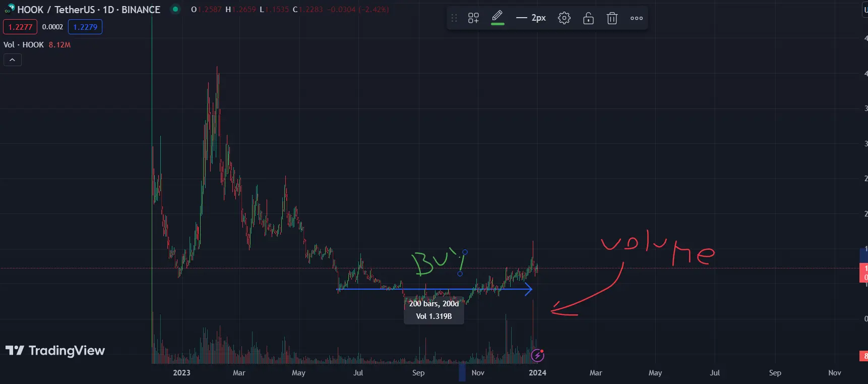Image resolution: width=868 pixels, height=384 pixels.
Task: Select the 0.0002 spread value
Action: point(52,27)
